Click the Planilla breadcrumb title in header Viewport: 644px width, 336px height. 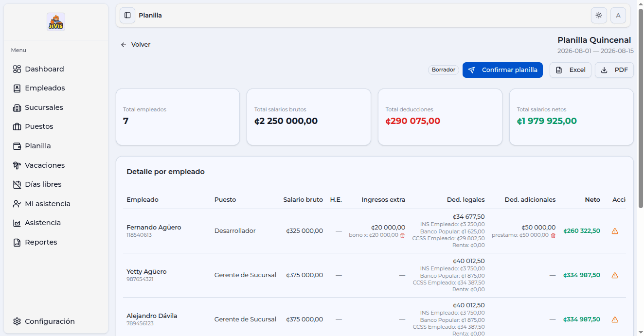[x=150, y=16]
